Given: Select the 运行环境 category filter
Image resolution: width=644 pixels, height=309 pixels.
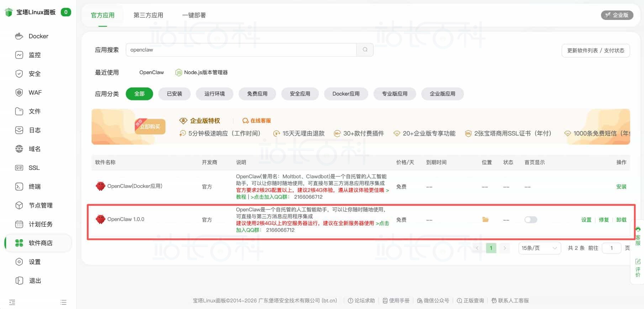Looking at the screenshot, I should (215, 94).
